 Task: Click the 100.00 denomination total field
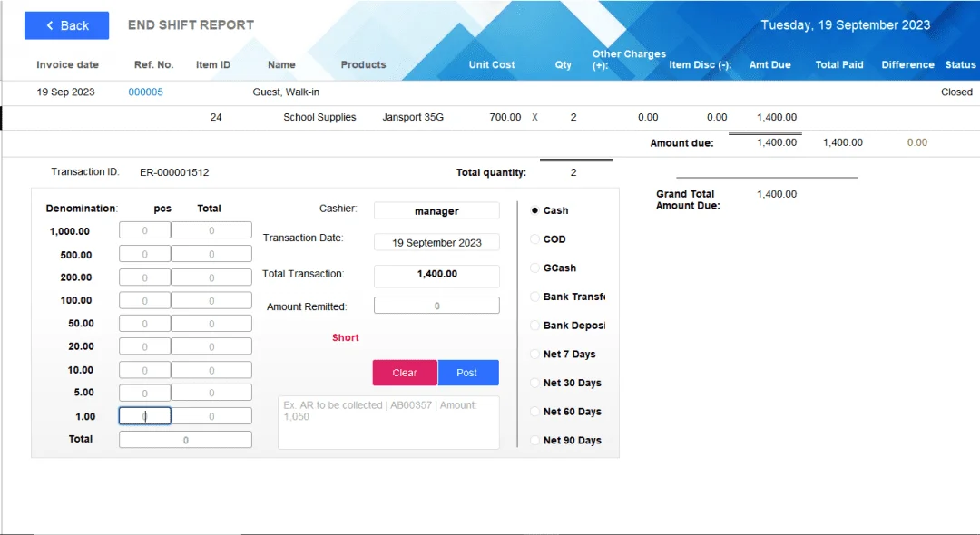click(211, 300)
